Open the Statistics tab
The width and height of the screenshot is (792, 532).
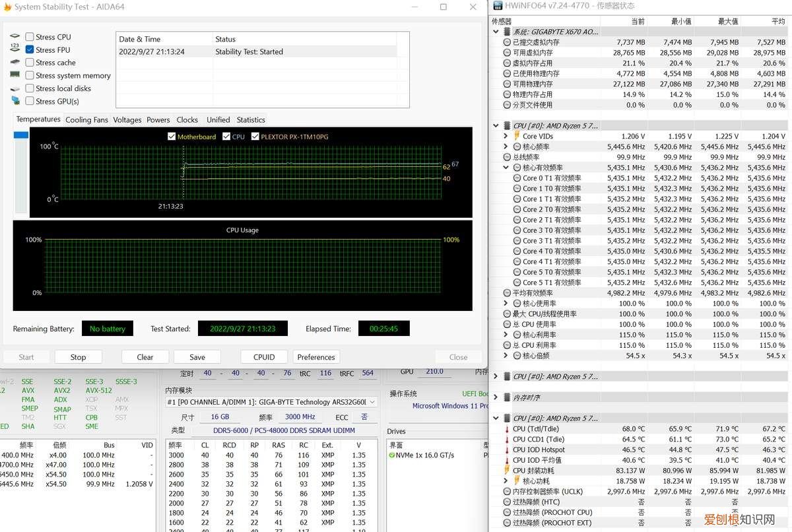point(251,120)
